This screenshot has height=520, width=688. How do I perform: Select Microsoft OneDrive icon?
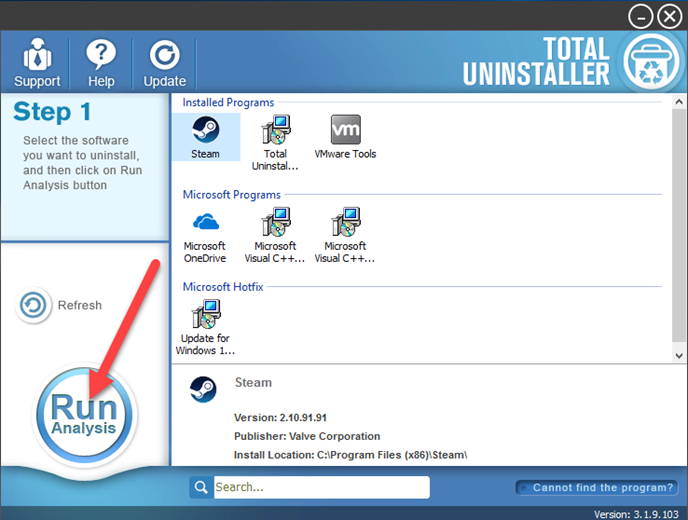(205, 236)
